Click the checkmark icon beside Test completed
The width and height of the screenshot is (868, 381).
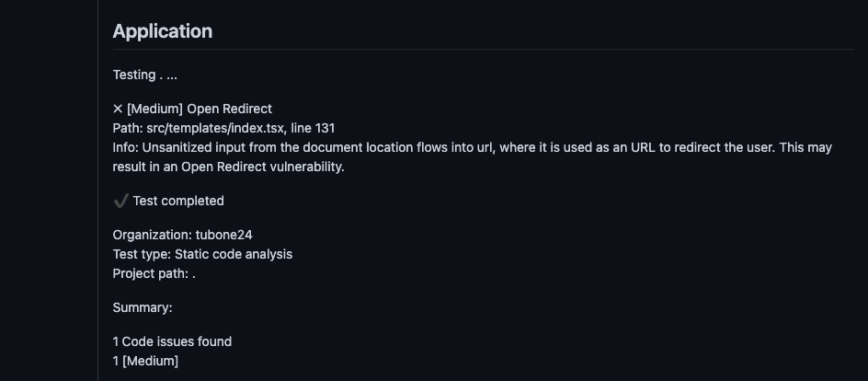pyautogui.click(x=120, y=201)
